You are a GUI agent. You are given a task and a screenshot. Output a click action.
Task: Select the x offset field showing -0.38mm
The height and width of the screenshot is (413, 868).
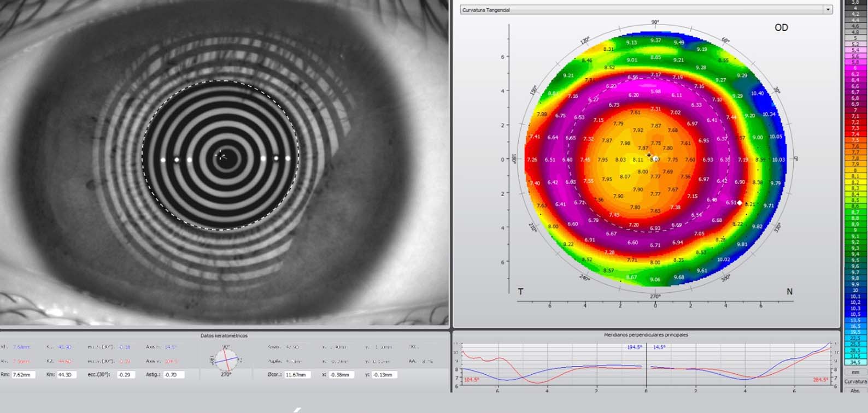coord(342,375)
